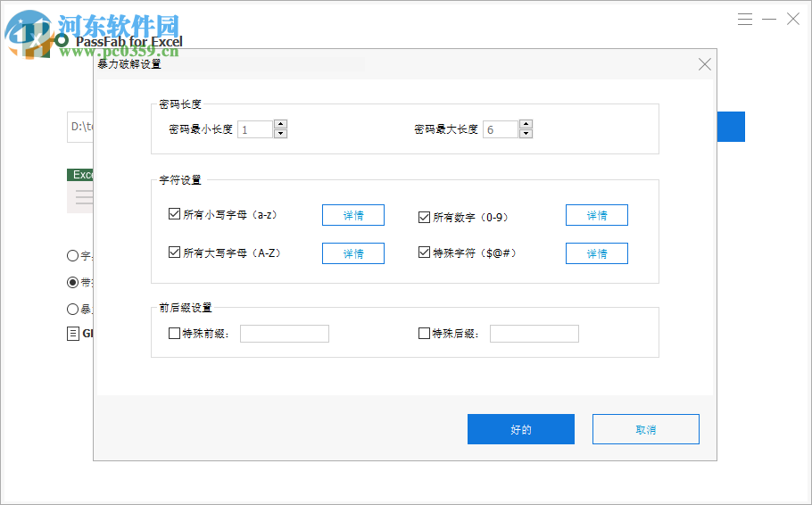Image resolution: width=812 pixels, height=505 pixels.
Task: Click the file path field in main window
Action: click(x=80, y=127)
